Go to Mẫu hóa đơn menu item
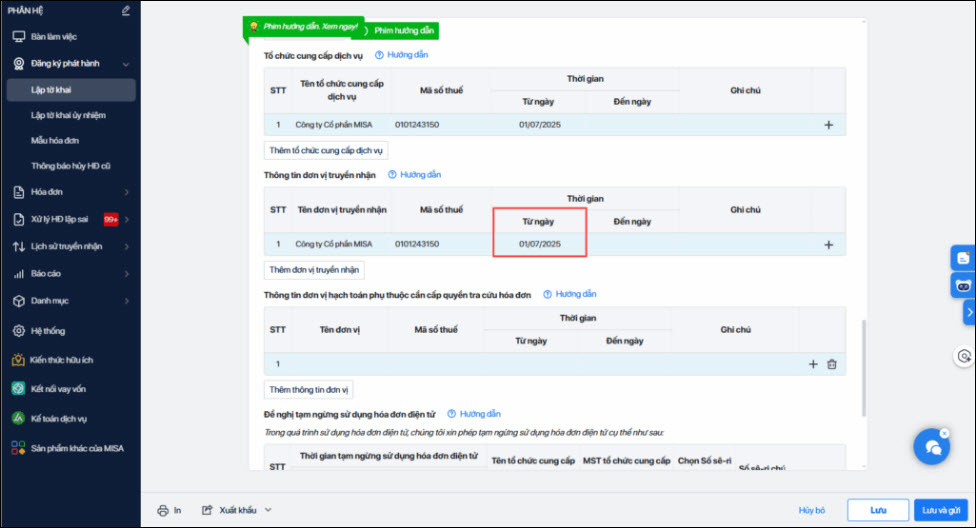Image resolution: width=976 pixels, height=528 pixels. click(x=55, y=141)
